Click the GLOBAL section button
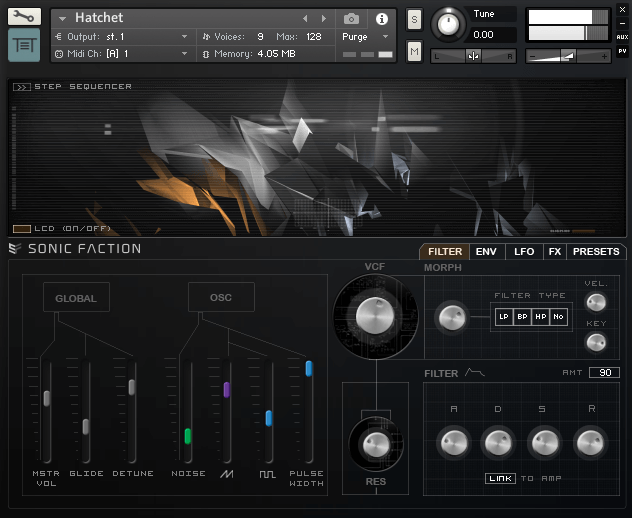The width and height of the screenshot is (632, 518). pyautogui.click(x=76, y=297)
